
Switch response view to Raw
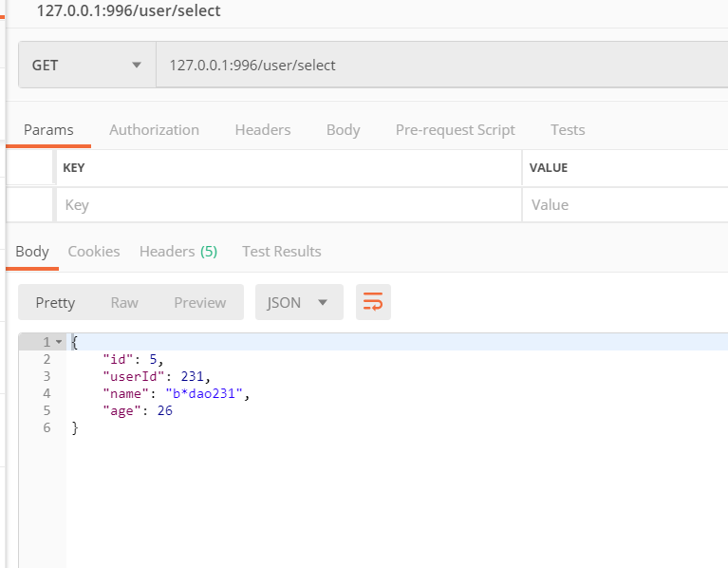[x=124, y=302]
